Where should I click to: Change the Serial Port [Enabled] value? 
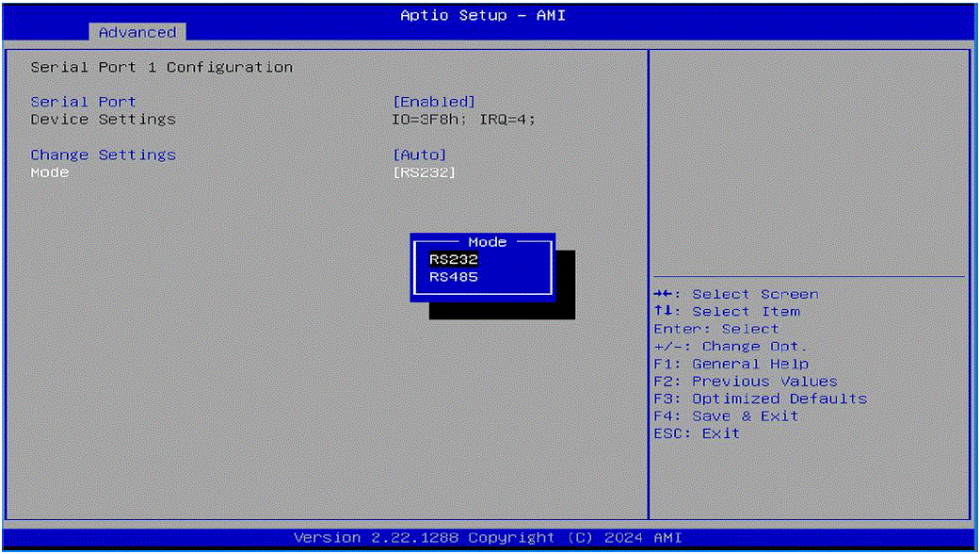point(434,102)
